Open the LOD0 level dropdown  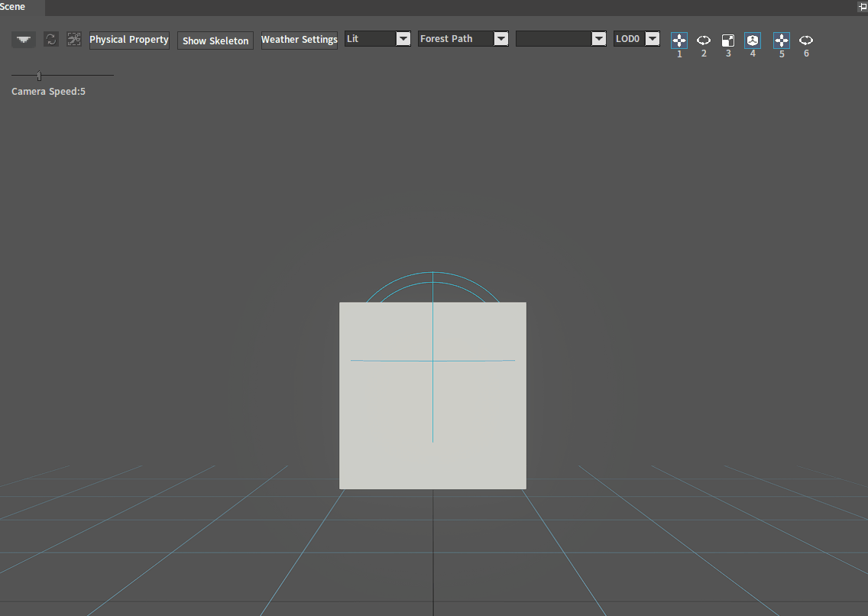pyautogui.click(x=636, y=39)
